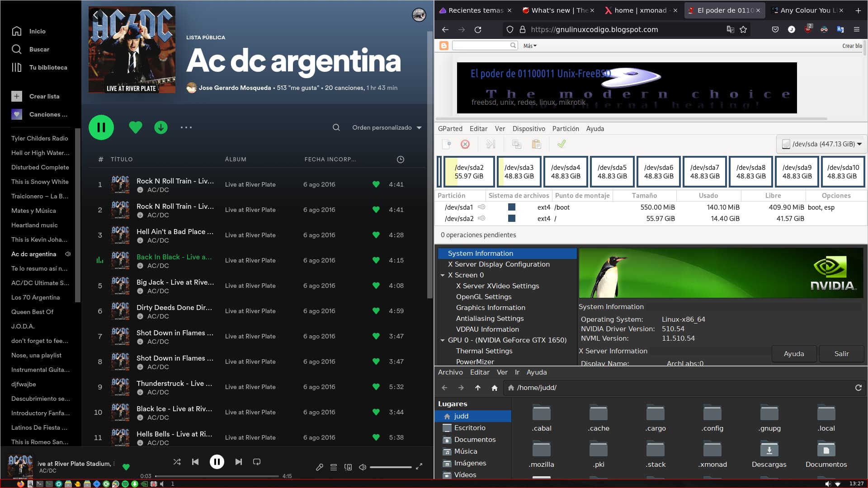The height and width of the screenshot is (488, 868).
Task: Unlike the Ac dc argentina playlist heart
Action: tap(136, 127)
